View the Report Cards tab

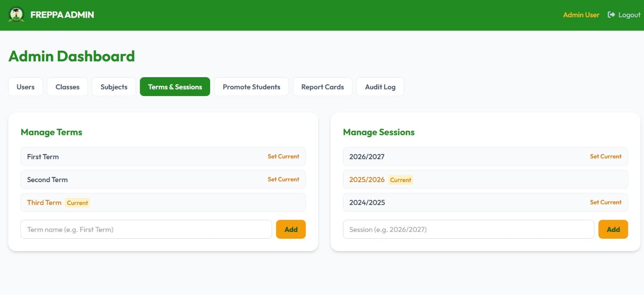[x=322, y=87]
